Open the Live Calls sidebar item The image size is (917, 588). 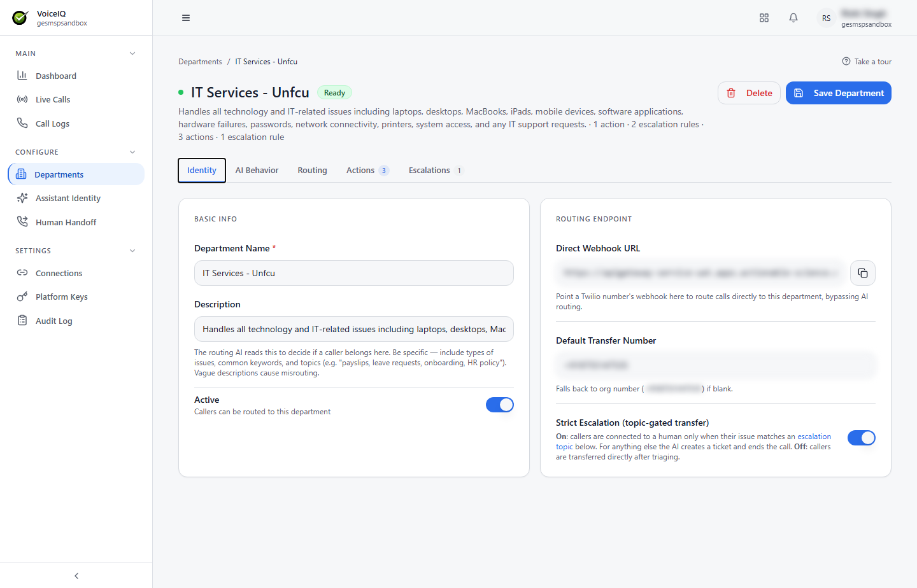coord(76,99)
